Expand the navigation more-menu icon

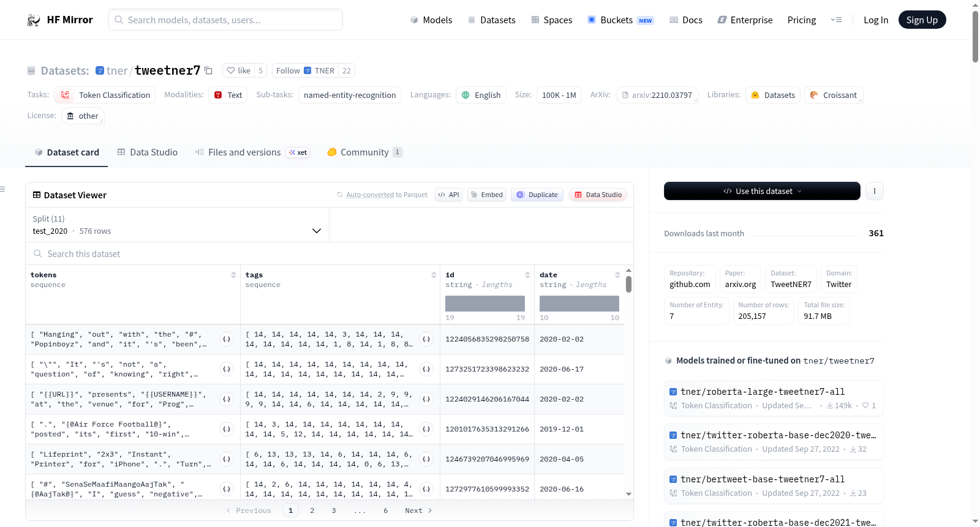(x=836, y=20)
